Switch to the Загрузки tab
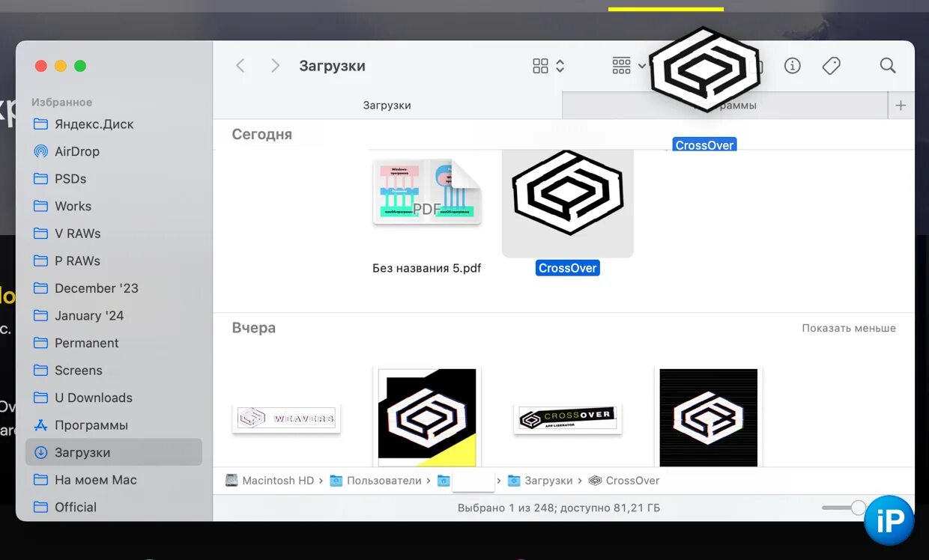Image resolution: width=929 pixels, height=560 pixels. tap(387, 106)
